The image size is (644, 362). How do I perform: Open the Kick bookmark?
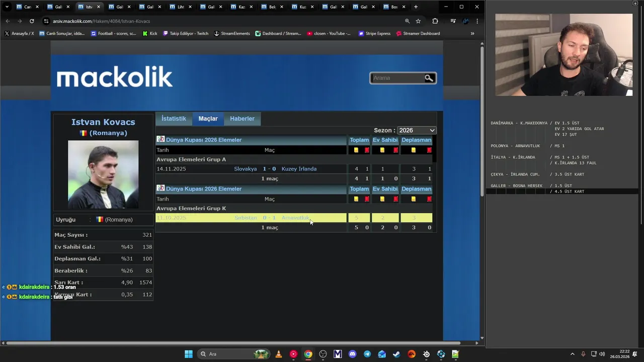click(150, 34)
